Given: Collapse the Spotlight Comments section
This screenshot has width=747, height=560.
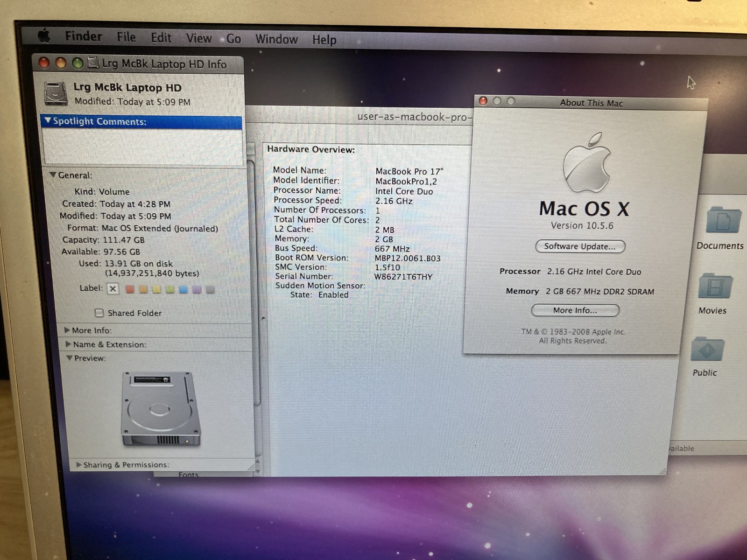Looking at the screenshot, I should [48, 121].
